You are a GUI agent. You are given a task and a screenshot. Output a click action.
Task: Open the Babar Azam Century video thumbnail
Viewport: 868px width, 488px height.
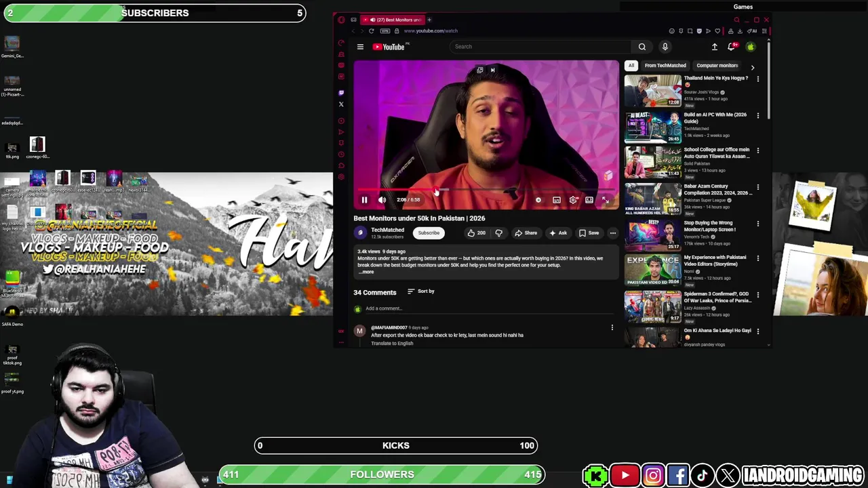tap(652, 199)
